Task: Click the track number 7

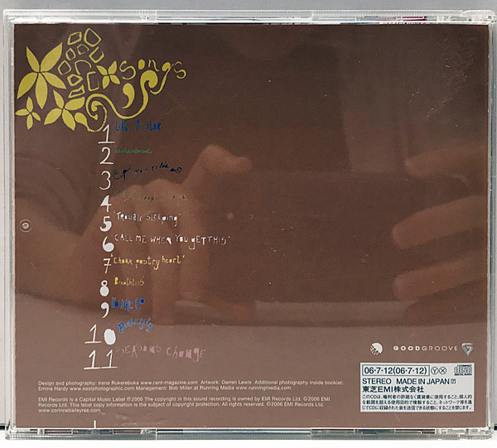Action: [x=107, y=266]
